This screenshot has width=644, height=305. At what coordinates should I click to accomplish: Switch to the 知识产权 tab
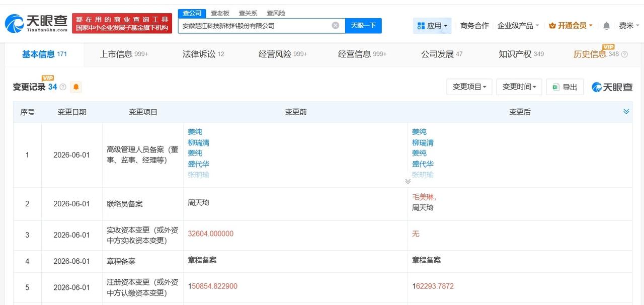click(x=521, y=54)
